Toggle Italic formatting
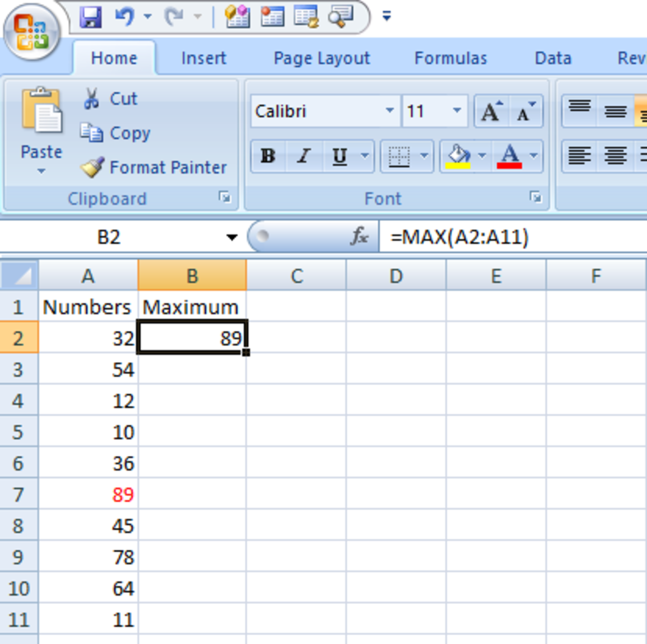Image resolution: width=647 pixels, height=644 pixels. click(x=302, y=156)
